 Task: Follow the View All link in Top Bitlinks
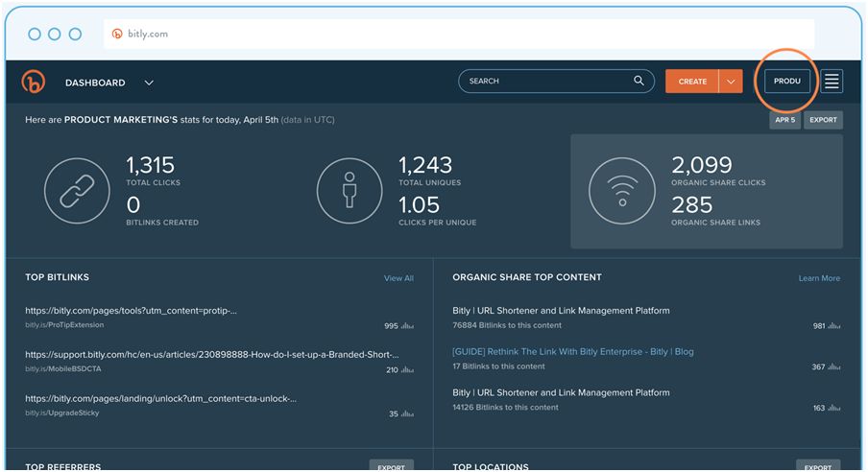tap(398, 278)
